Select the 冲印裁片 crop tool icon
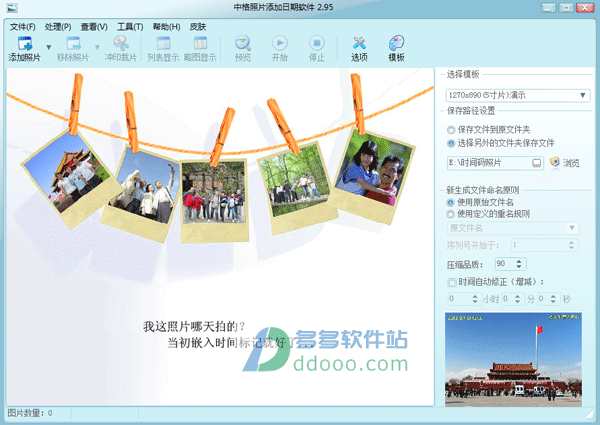This screenshot has height=425, width=600. pyautogui.click(x=121, y=43)
